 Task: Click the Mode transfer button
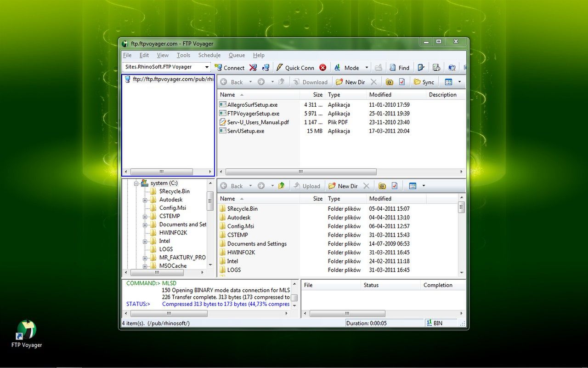(346, 68)
